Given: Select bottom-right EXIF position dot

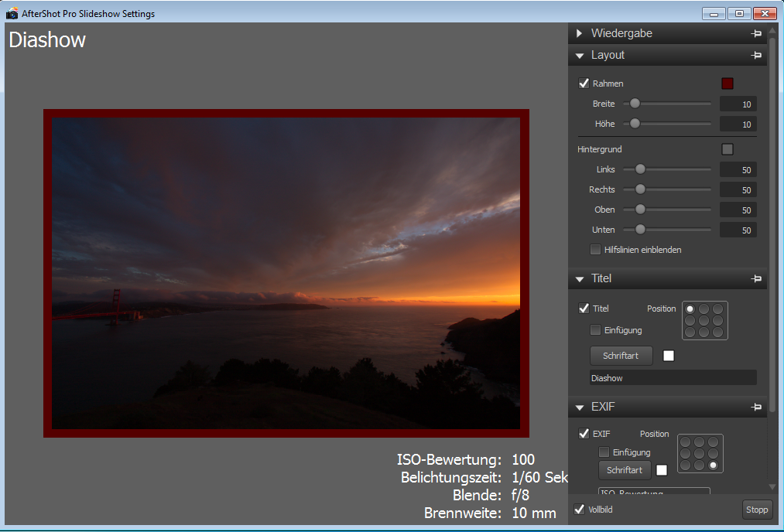Looking at the screenshot, I should click(x=714, y=465).
